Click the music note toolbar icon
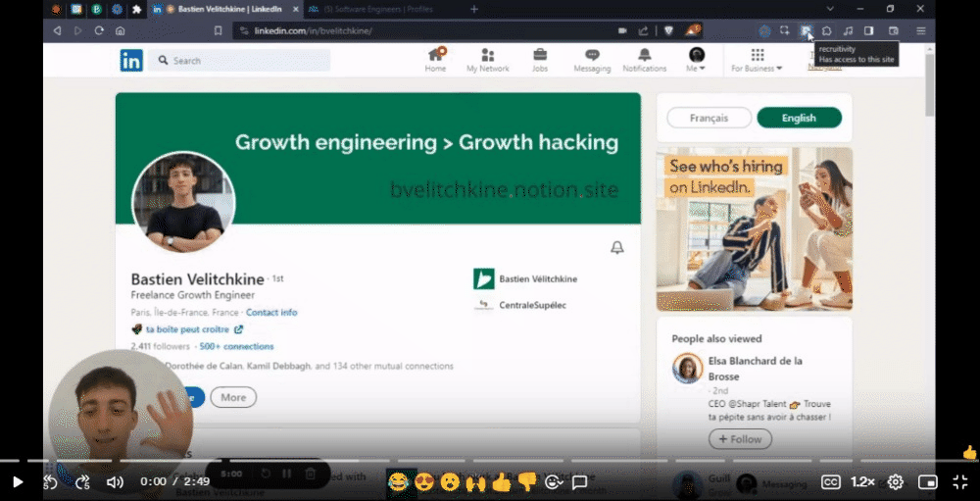 848,30
